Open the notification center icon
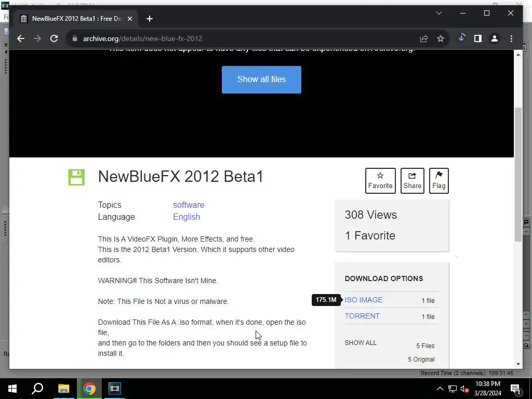Screen dimensions: 532x399 tap(515, 389)
